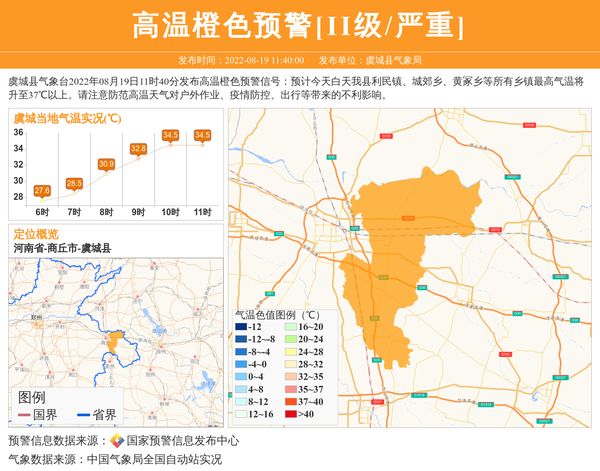
Task: Click the 10时 axis label
Action: point(170,212)
